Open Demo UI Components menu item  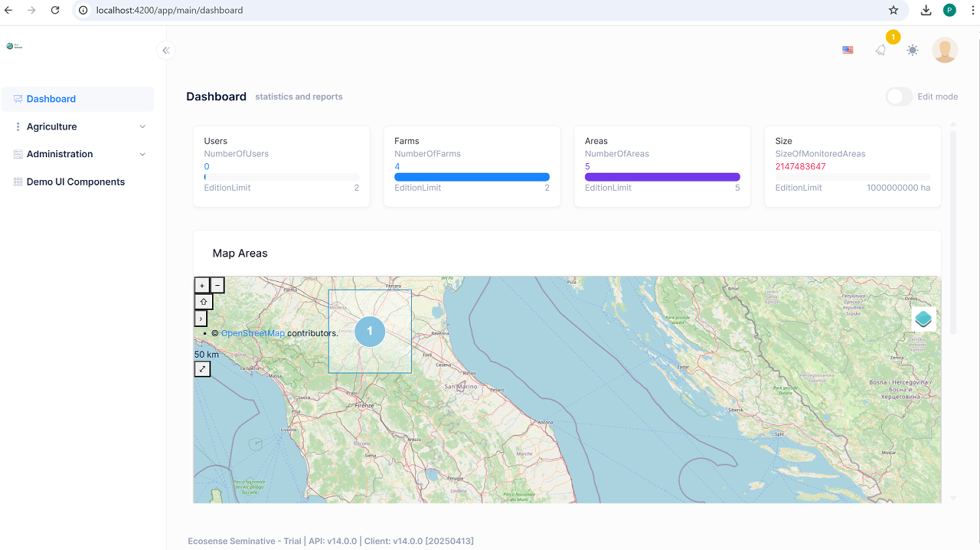pos(75,182)
